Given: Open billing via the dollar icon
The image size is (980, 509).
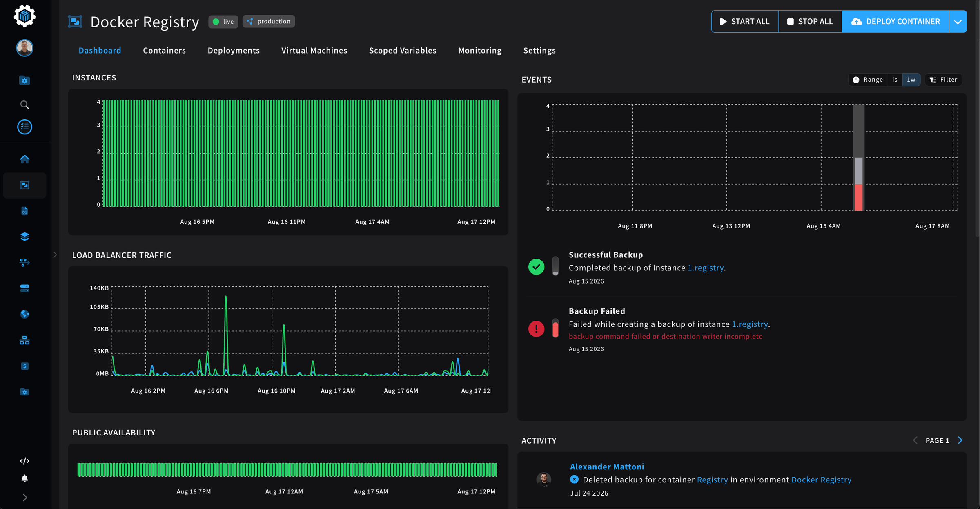Looking at the screenshot, I should click(x=24, y=366).
